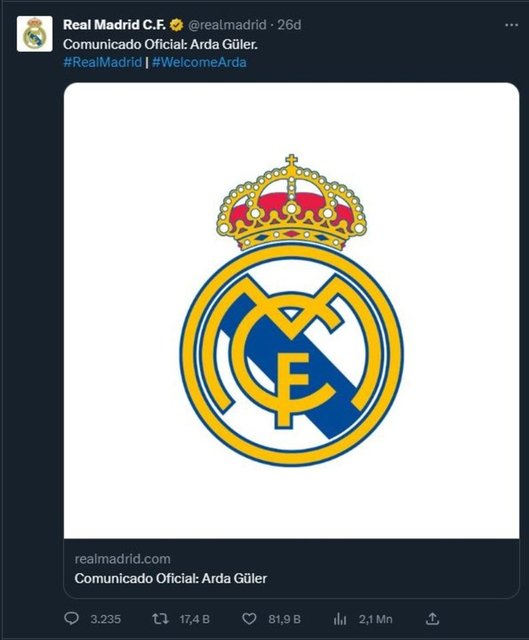
Task: Open the #RealMadrid hashtag
Action: pos(102,62)
